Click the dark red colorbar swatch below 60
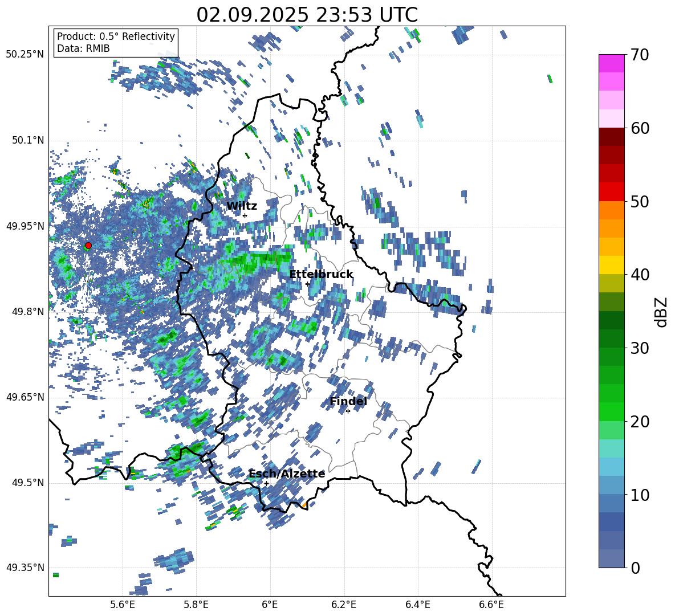675x616 pixels. pos(611,137)
